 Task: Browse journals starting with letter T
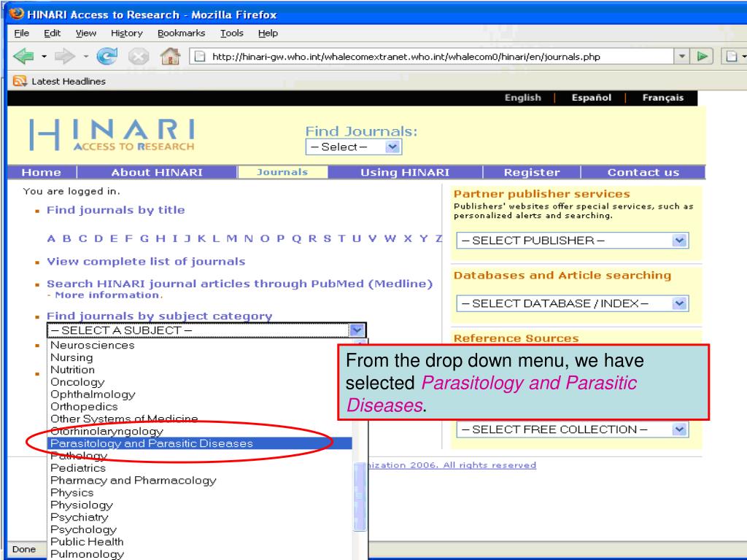click(x=341, y=238)
